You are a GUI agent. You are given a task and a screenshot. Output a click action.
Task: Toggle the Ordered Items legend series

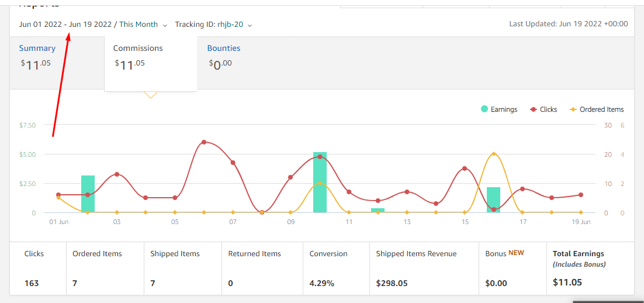coord(596,109)
